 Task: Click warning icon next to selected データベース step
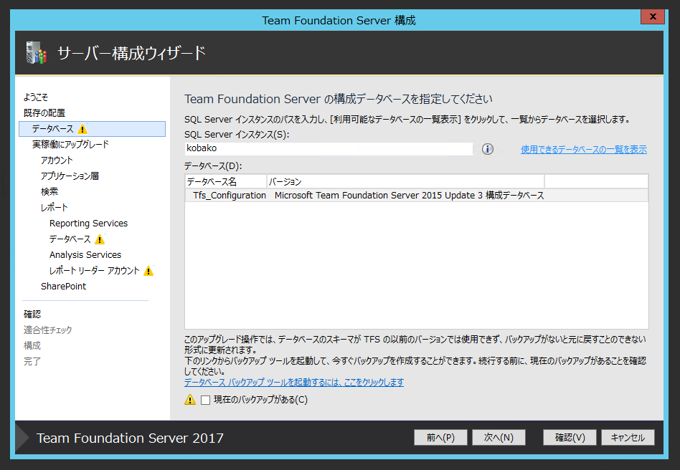coord(83,129)
